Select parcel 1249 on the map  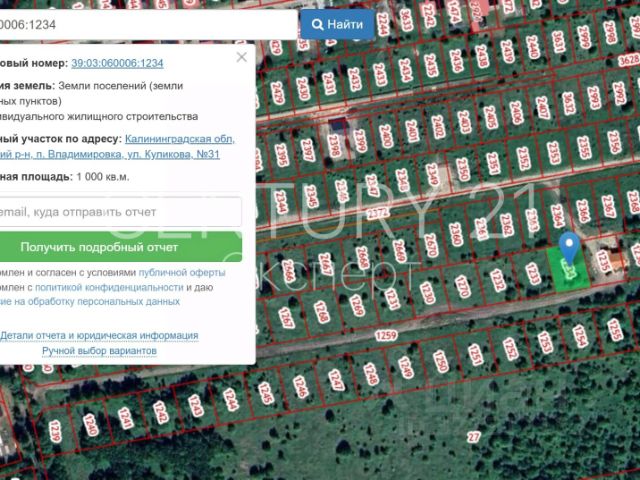[406, 367]
